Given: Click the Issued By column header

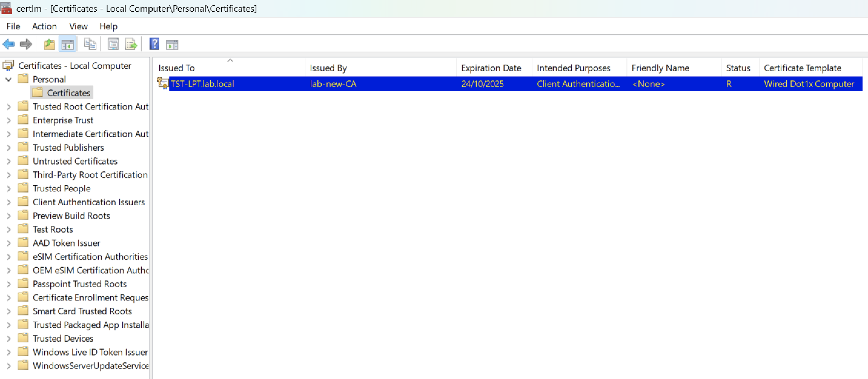Looking at the screenshot, I should click(328, 68).
